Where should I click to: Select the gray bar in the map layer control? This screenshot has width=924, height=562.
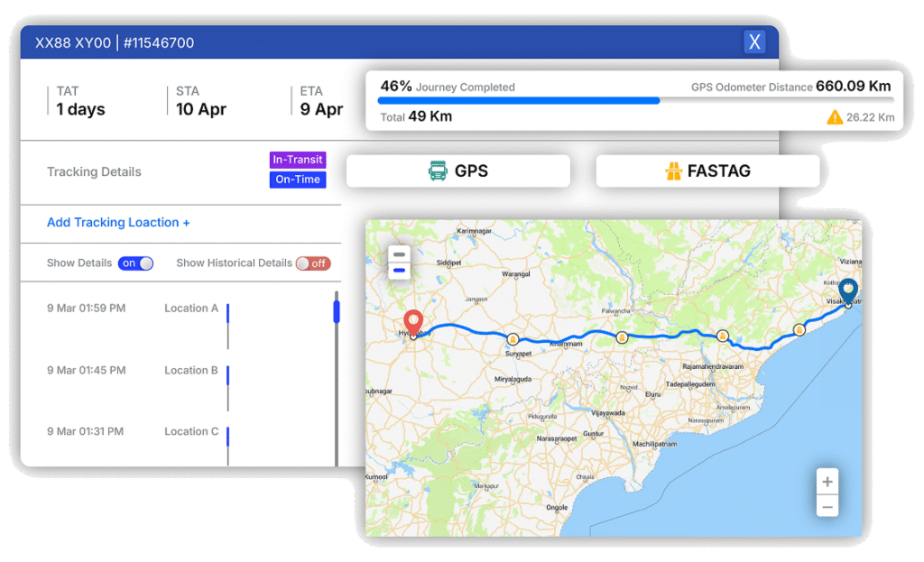pos(399,254)
